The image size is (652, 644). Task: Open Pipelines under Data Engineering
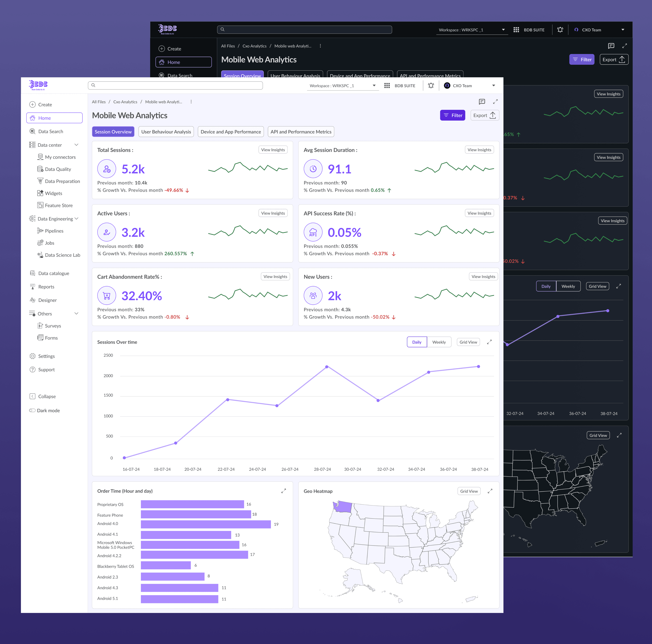(54, 231)
